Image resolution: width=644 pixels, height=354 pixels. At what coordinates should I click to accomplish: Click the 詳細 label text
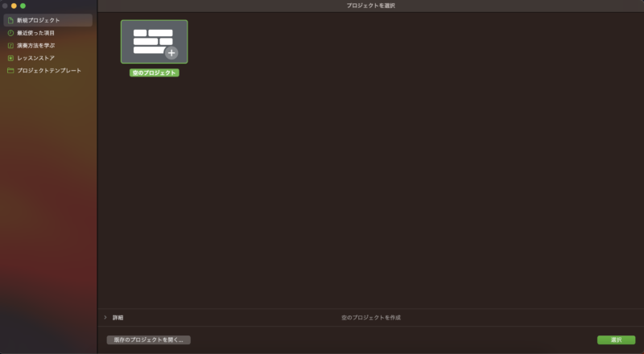click(118, 318)
